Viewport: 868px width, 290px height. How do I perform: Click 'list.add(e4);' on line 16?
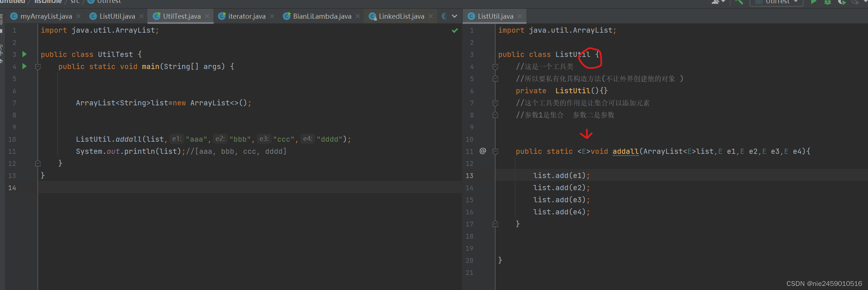(562, 212)
